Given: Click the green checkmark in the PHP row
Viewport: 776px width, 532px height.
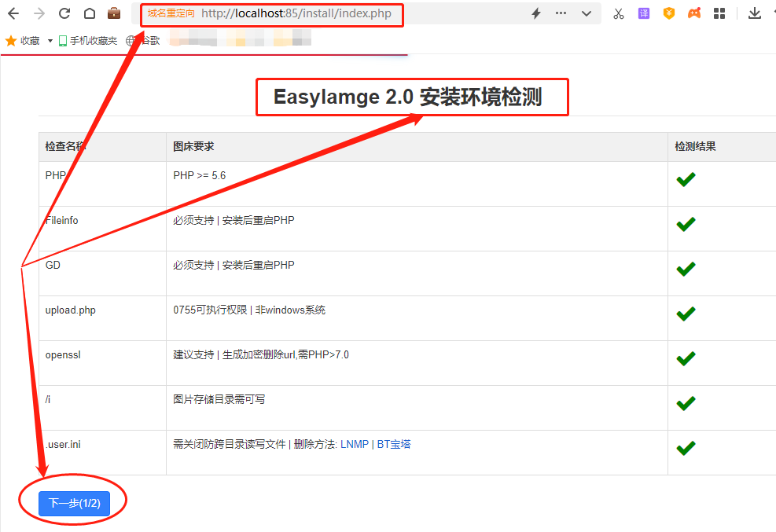Looking at the screenshot, I should pos(685,178).
